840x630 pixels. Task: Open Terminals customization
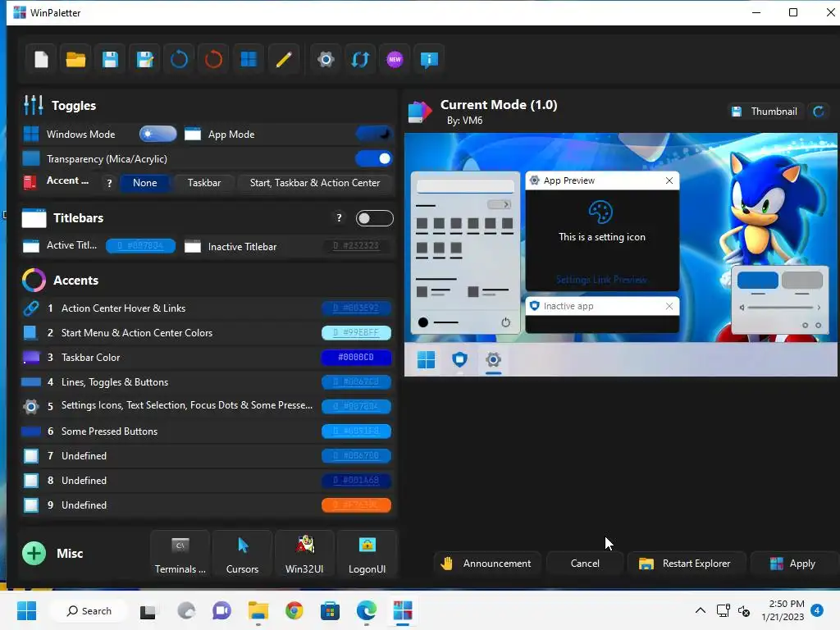click(180, 554)
